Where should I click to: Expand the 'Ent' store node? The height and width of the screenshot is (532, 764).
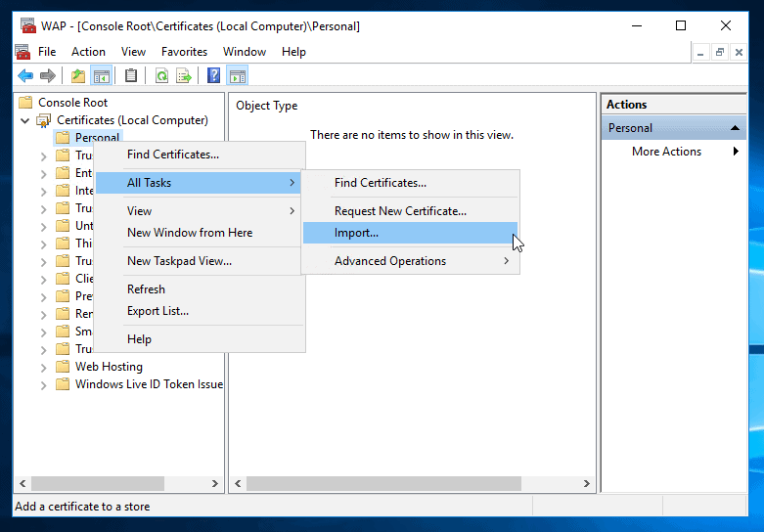coord(43,174)
